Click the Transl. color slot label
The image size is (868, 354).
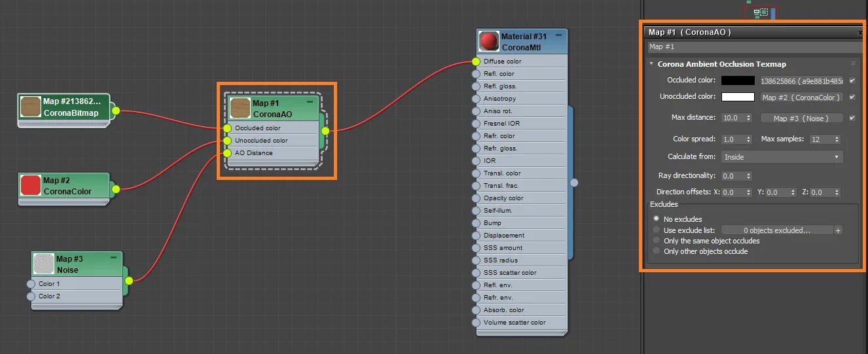502,173
